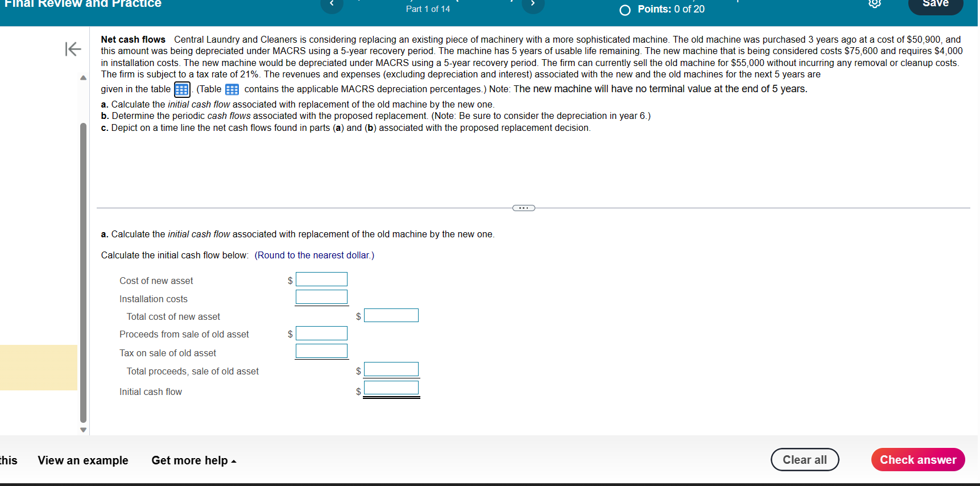Click the Save button
The width and height of the screenshot is (980, 486).
pos(936,5)
